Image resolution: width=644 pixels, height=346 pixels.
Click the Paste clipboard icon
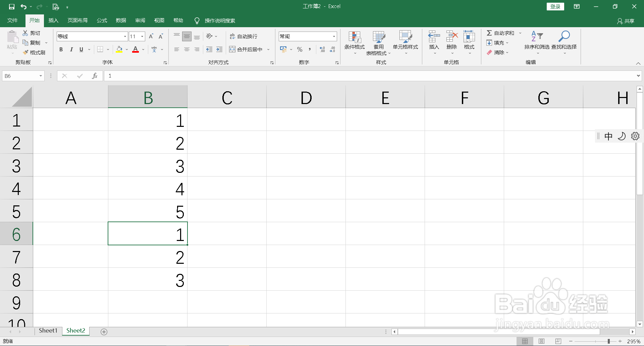click(x=12, y=37)
